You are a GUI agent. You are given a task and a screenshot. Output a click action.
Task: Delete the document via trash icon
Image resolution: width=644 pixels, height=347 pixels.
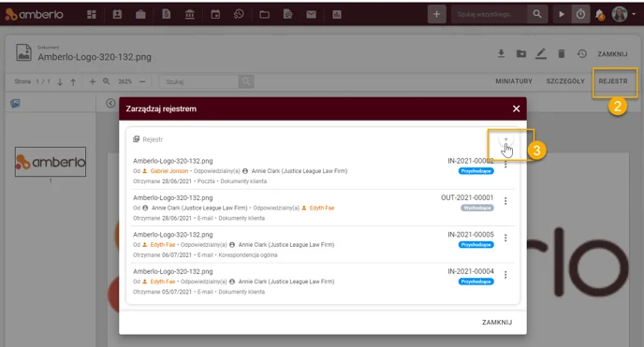tap(561, 53)
